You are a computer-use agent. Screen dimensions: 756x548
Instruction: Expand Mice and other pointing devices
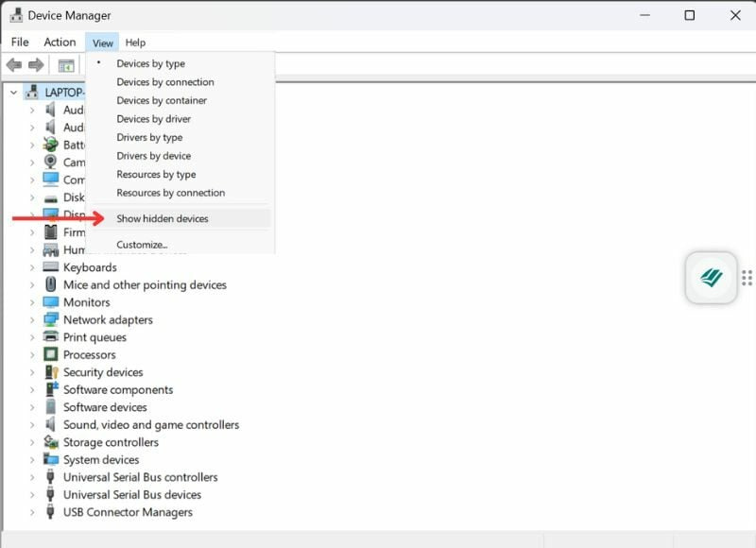[x=32, y=284]
